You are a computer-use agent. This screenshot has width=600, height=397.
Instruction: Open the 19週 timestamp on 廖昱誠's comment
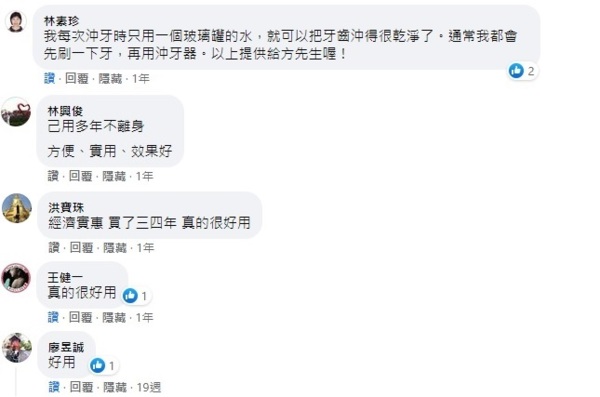(149, 387)
